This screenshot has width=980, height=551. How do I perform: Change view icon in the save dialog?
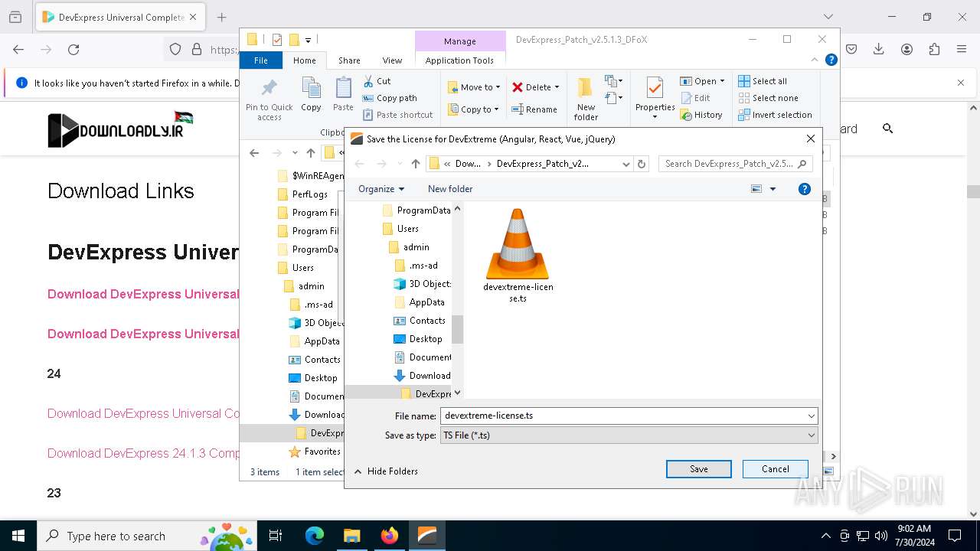click(x=756, y=189)
